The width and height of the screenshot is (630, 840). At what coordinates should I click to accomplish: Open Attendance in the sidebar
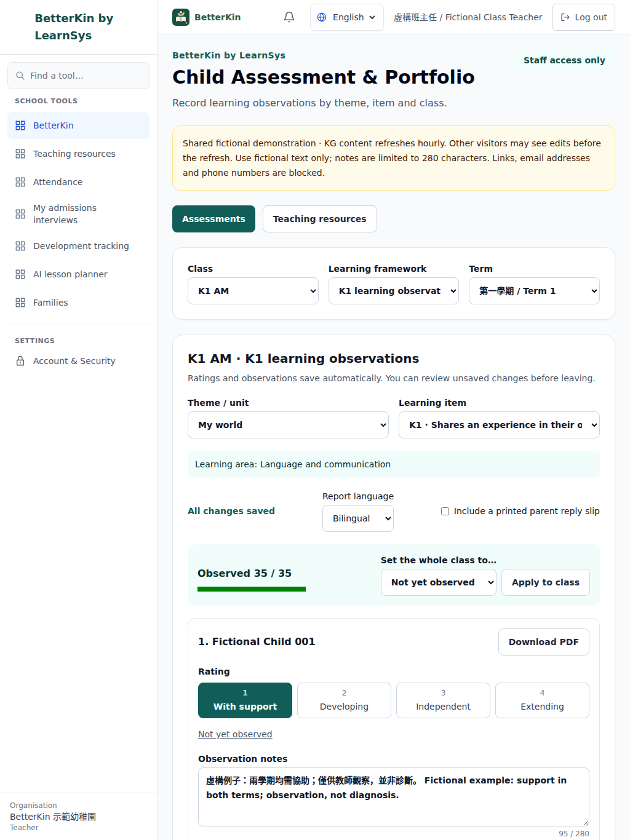click(x=78, y=182)
